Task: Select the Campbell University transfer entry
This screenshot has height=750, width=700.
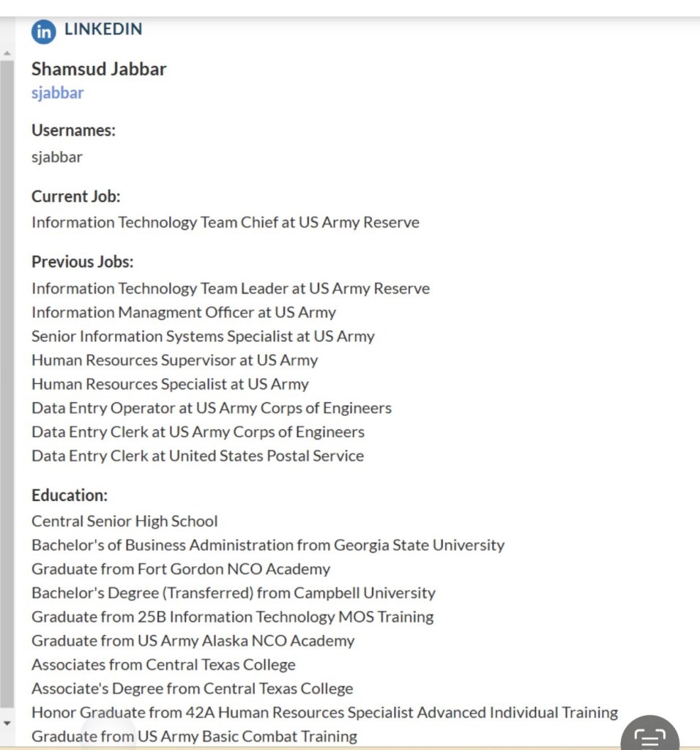Action: 233,593
